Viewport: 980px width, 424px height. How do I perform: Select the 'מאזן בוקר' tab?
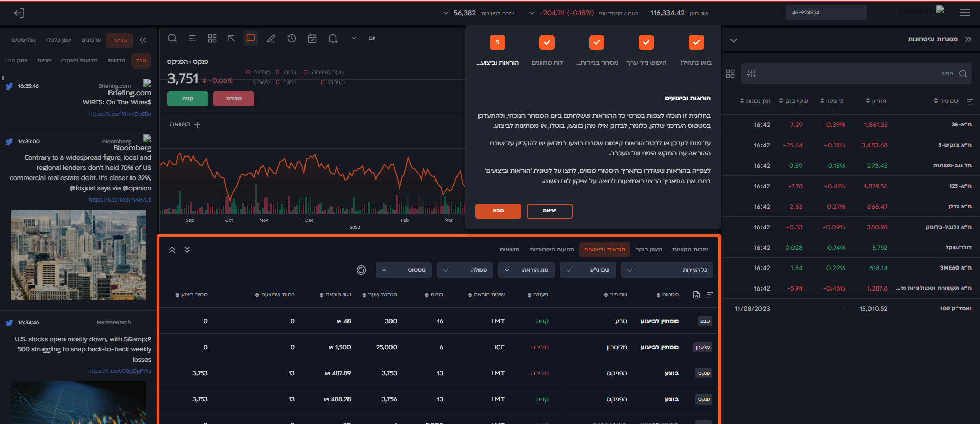[x=648, y=250]
